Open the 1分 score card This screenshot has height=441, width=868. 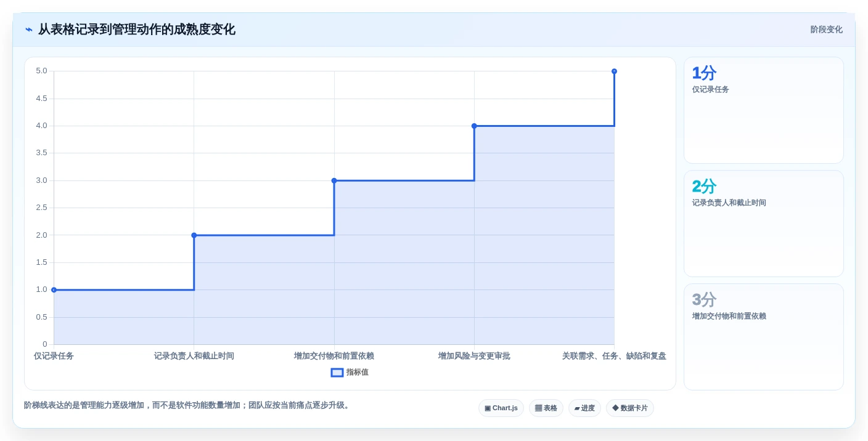point(764,110)
